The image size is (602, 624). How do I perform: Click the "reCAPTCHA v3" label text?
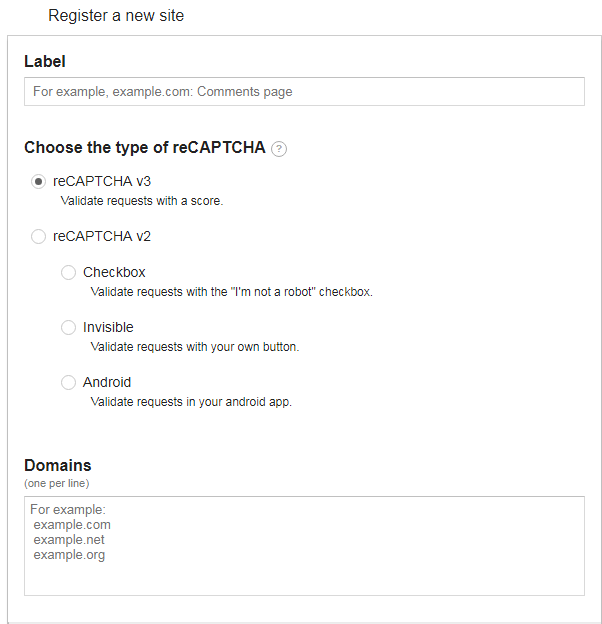pos(101,181)
